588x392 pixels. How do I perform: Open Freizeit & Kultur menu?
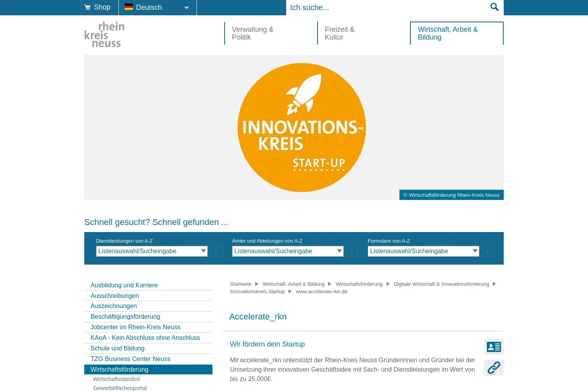click(339, 33)
